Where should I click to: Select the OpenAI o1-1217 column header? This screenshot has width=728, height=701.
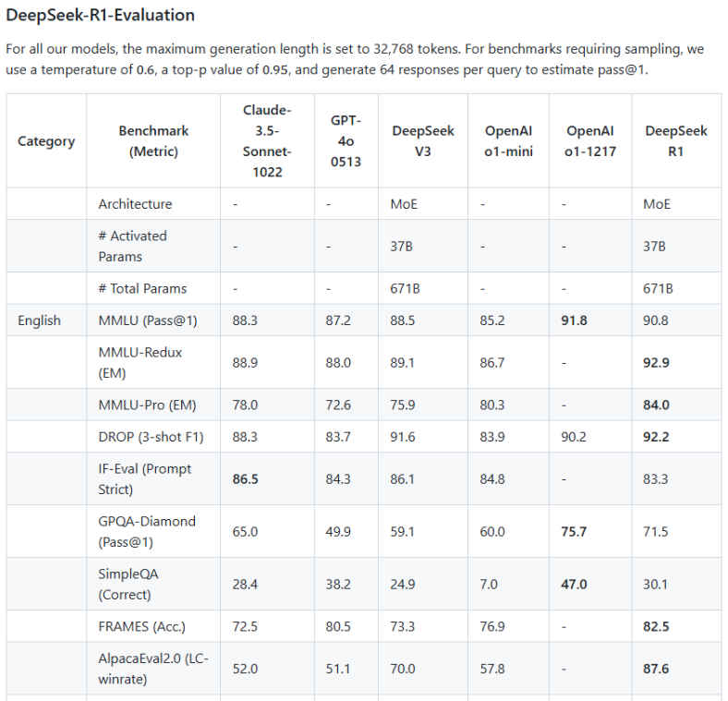590,141
